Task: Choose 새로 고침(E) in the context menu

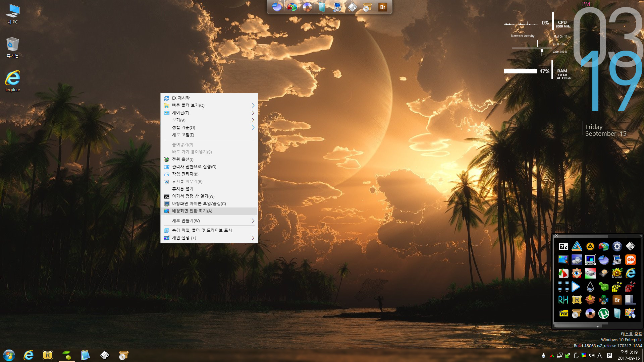Action: [209, 135]
